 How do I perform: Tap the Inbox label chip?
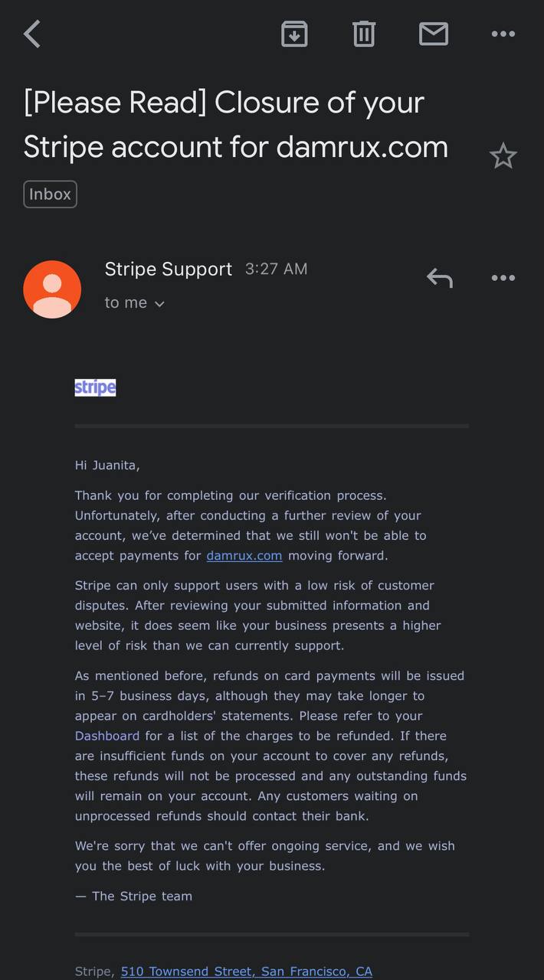(x=51, y=194)
